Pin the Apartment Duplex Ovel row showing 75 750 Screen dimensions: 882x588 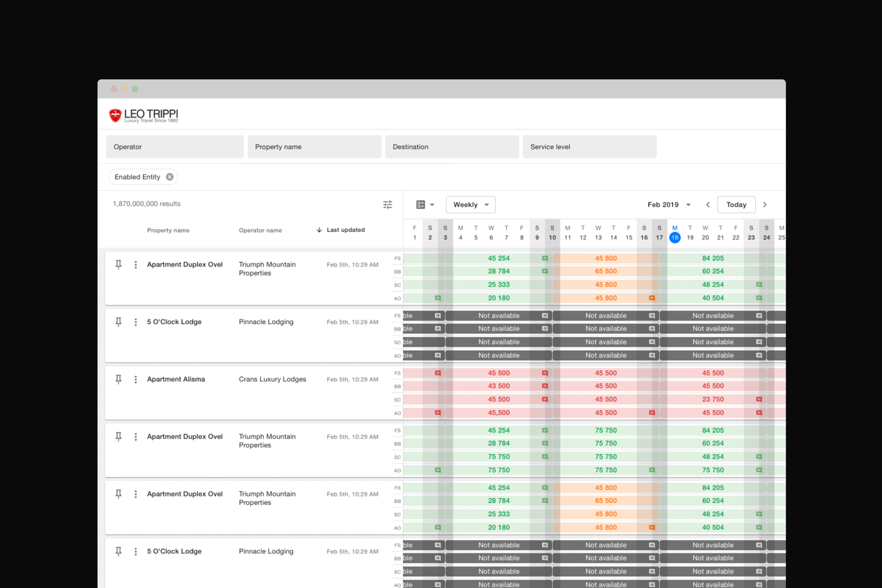pos(118,437)
